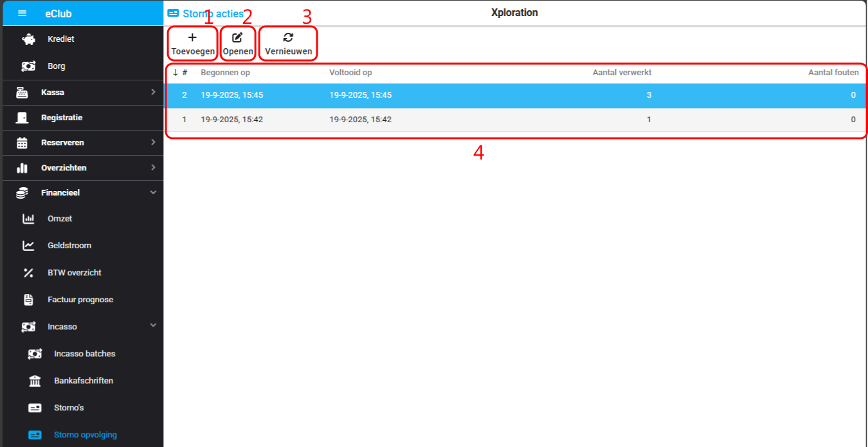Click the Kassa cash register icon
The width and height of the screenshot is (868, 447).
tap(23, 93)
